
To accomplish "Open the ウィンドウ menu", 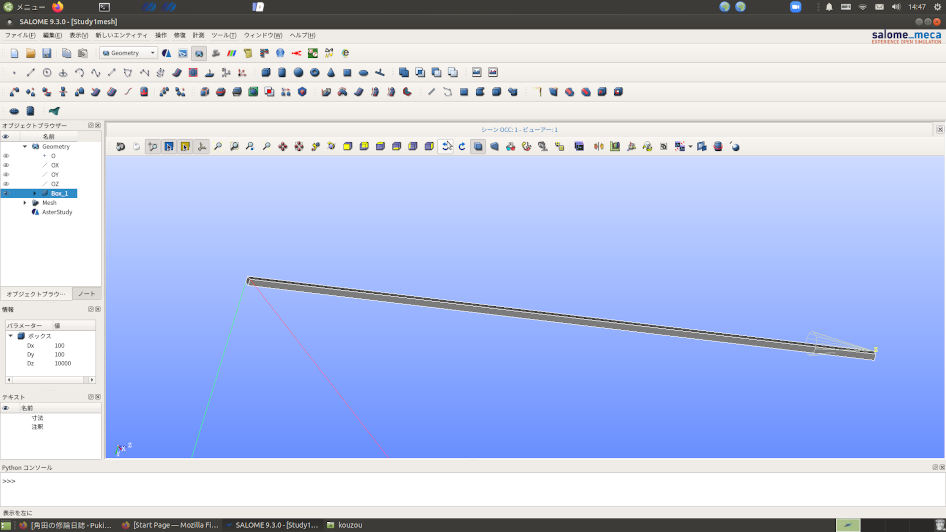I will point(262,36).
